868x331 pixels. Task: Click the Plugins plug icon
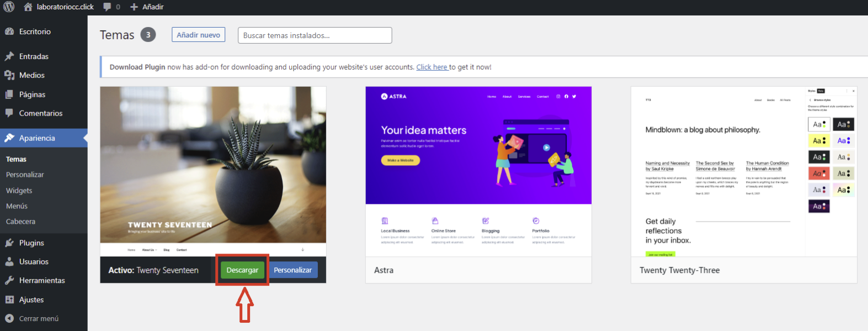(9, 243)
